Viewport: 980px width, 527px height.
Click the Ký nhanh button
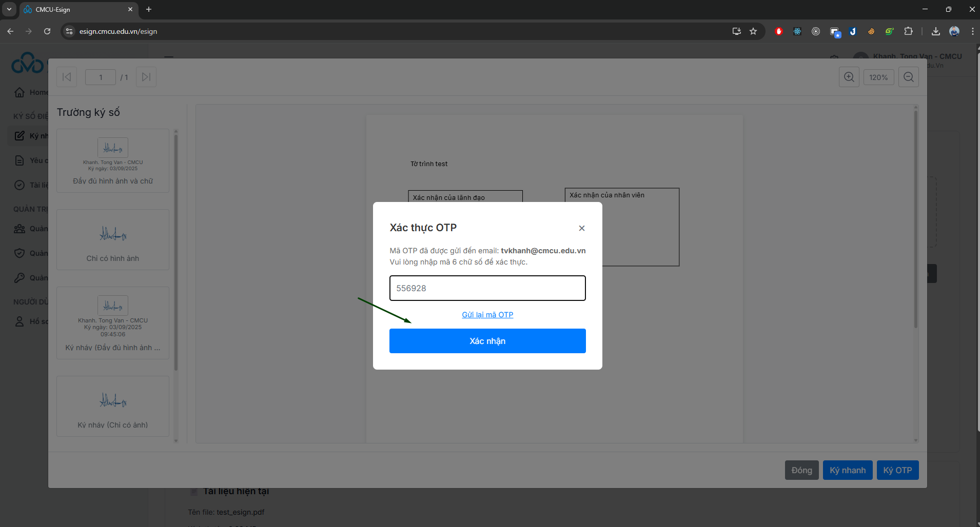click(x=847, y=470)
